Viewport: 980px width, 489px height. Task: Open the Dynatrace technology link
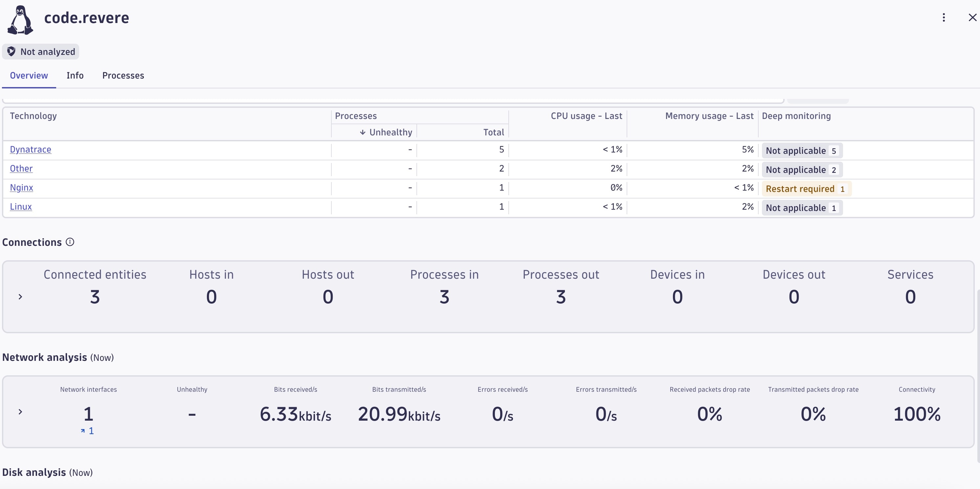(31, 150)
